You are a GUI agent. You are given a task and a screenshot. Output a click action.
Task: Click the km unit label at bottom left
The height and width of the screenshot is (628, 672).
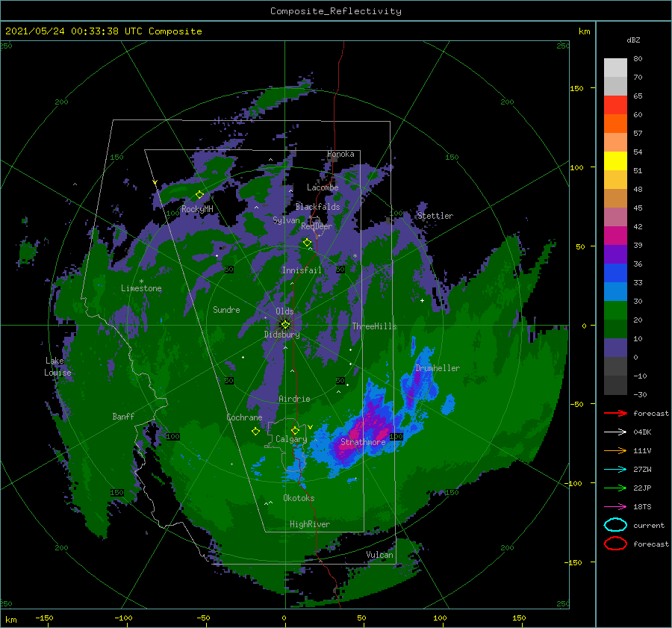coord(10,620)
